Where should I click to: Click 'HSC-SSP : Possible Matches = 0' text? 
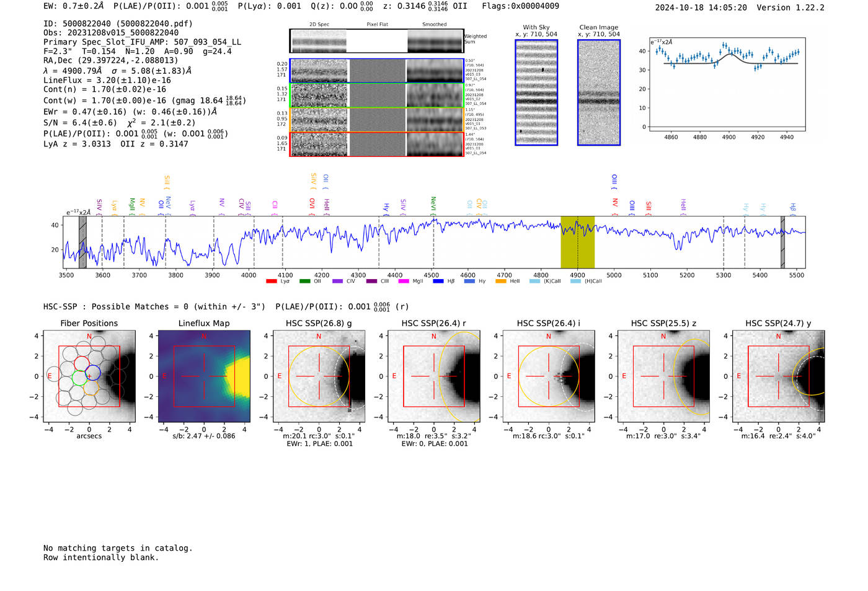click(x=115, y=306)
